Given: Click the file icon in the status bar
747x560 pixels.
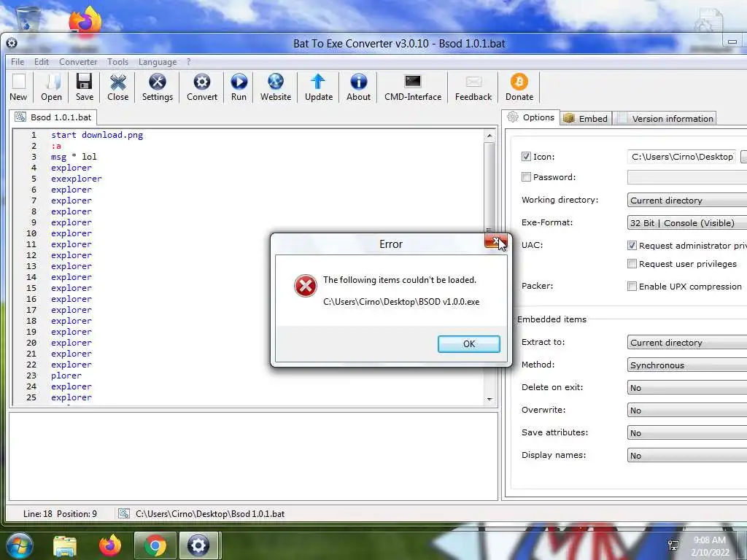Looking at the screenshot, I should coord(124,513).
